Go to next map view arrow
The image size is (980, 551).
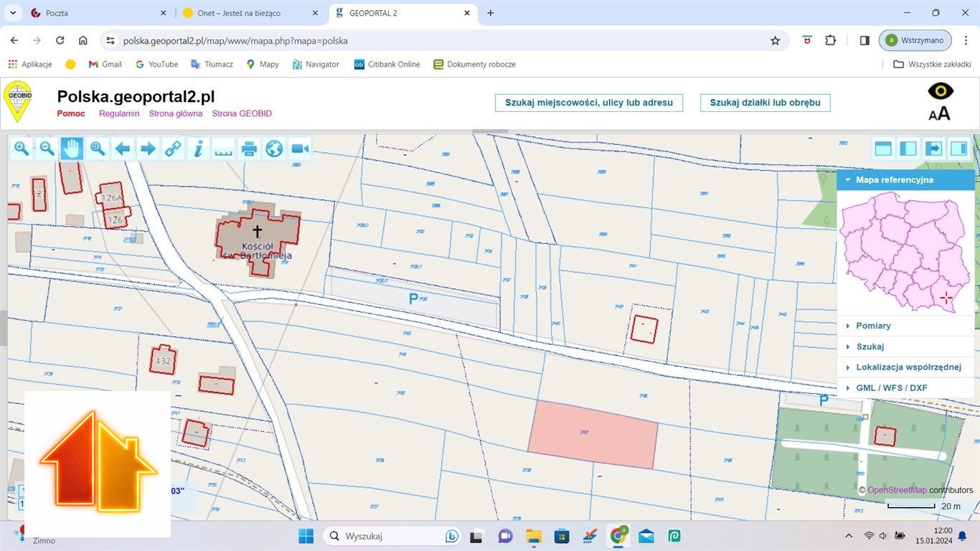coord(148,149)
